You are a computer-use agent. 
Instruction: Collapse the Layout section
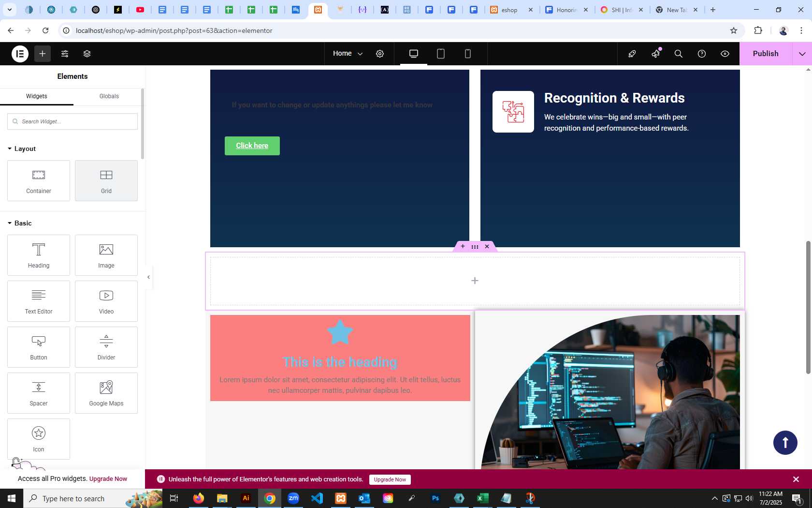coord(22,149)
